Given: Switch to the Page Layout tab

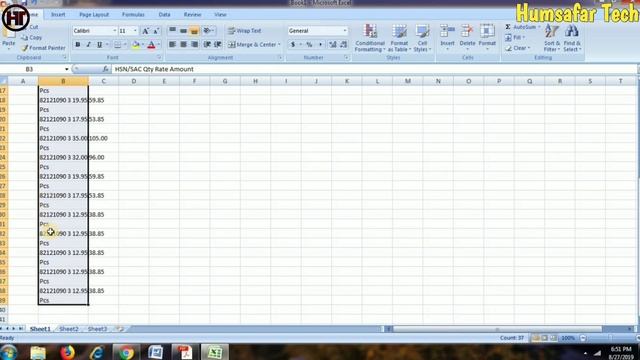Looking at the screenshot, I should pyautogui.click(x=94, y=15).
